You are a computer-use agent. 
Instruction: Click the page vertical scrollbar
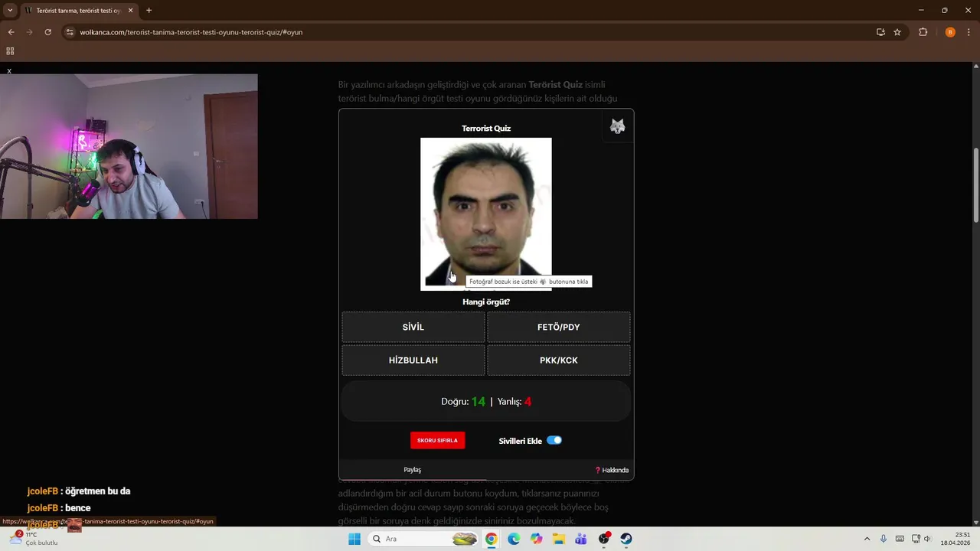pos(975,184)
